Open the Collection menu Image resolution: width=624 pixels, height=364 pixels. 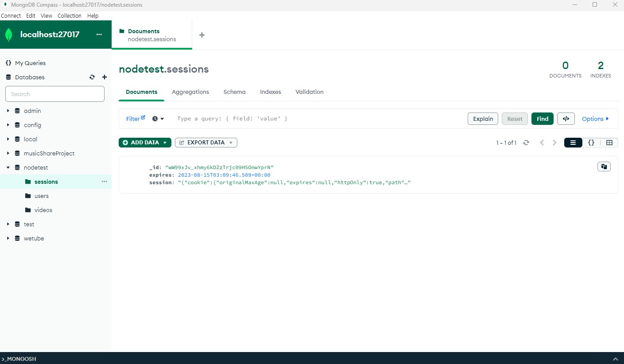[x=70, y=15]
